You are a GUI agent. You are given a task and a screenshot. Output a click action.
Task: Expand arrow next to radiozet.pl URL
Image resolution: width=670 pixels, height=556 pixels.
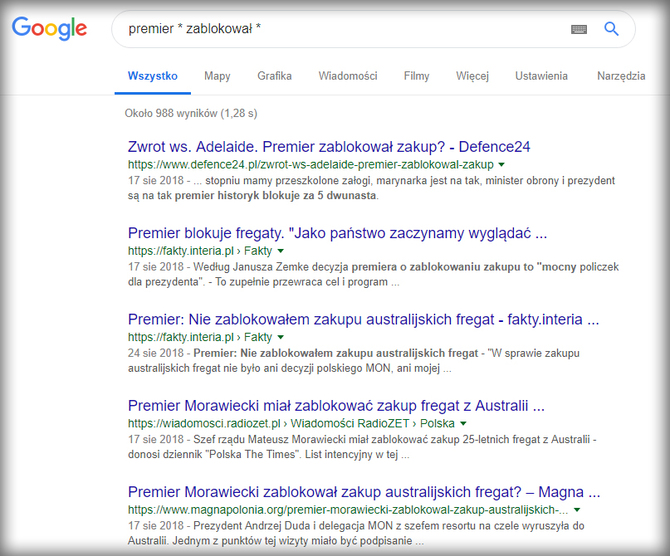pyautogui.click(x=463, y=424)
